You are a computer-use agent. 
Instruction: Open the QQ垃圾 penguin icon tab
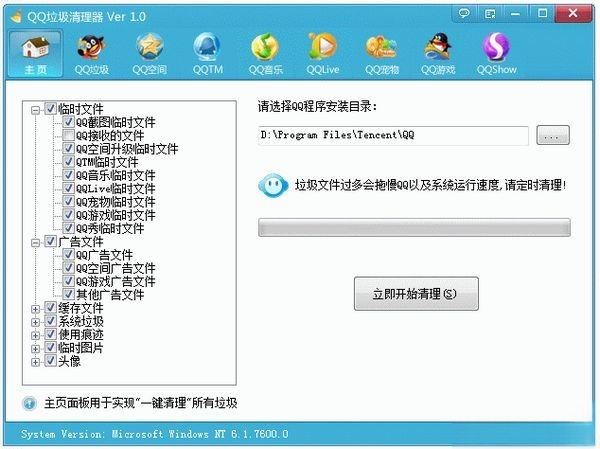pyautogui.click(x=91, y=47)
